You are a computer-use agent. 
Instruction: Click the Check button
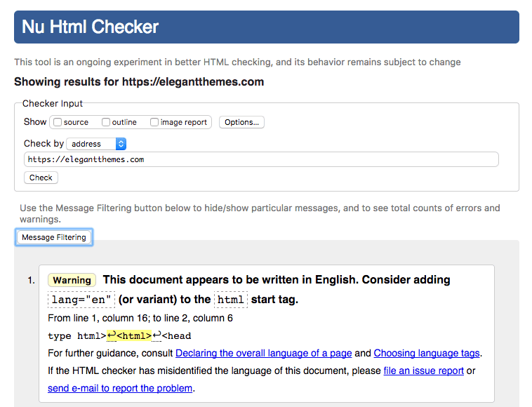pyautogui.click(x=41, y=178)
